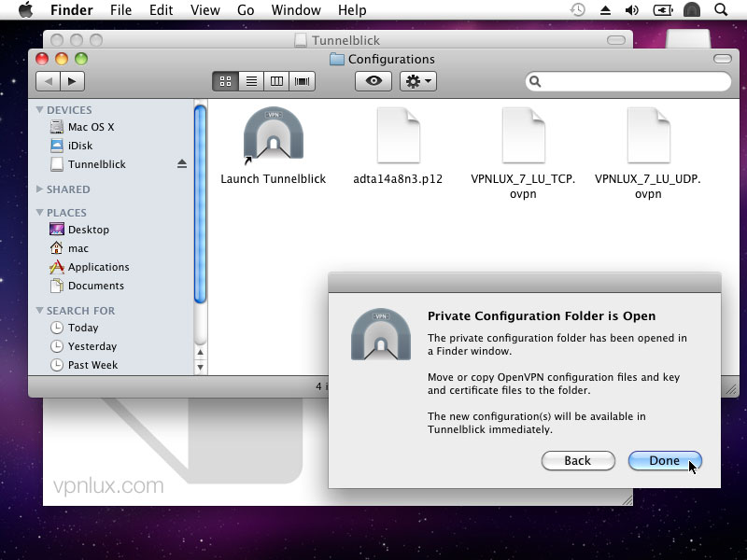Click the battery status icon in menu bar

[x=663, y=10]
